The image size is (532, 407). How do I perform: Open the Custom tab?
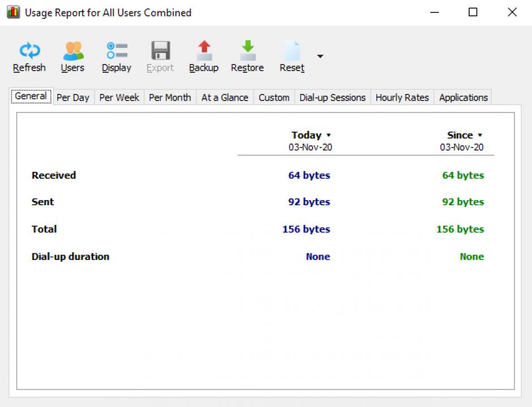pyautogui.click(x=274, y=98)
